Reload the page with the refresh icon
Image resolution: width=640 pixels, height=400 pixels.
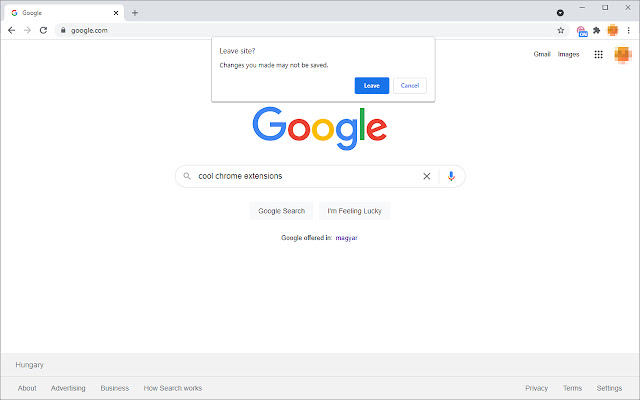point(43,30)
